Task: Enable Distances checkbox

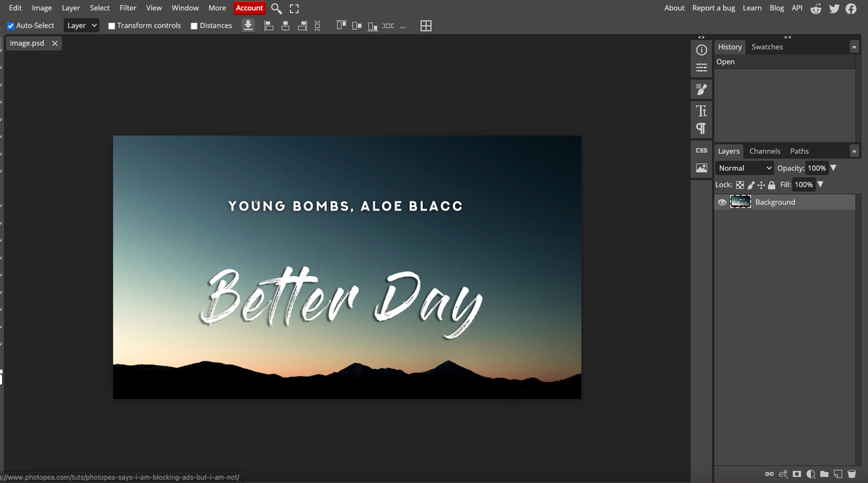Action: [x=194, y=26]
